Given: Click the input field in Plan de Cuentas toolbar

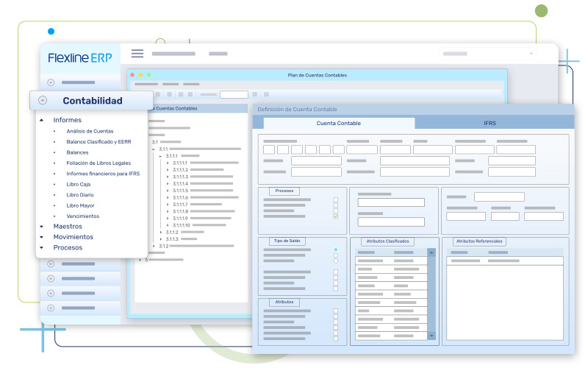Looking at the screenshot, I should (x=234, y=94).
